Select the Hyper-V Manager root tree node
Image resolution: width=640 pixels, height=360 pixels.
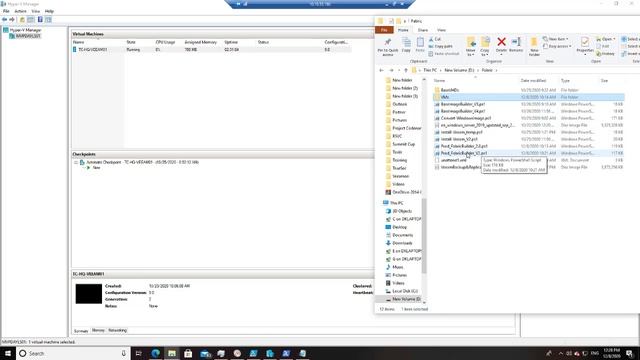click(x=22, y=30)
